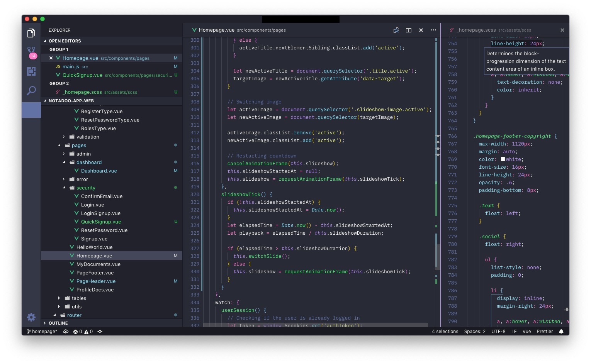591x364 pixels.
Task: Open More Actions ellipsis in editor toolbar
Action: point(433,30)
